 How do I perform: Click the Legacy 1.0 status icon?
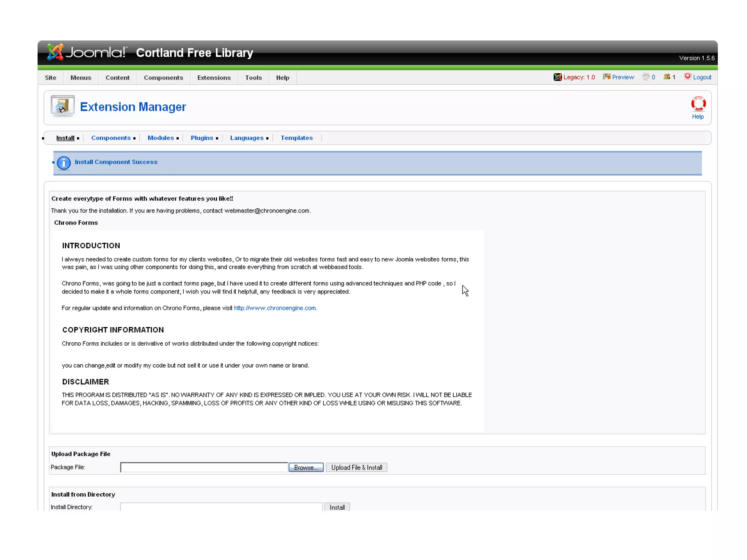[557, 77]
